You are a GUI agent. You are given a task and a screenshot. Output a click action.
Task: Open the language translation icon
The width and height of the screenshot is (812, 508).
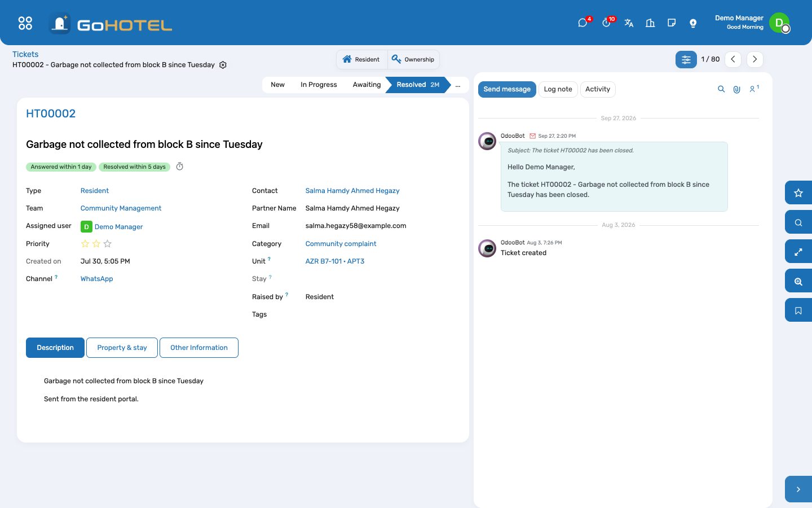(x=629, y=23)
